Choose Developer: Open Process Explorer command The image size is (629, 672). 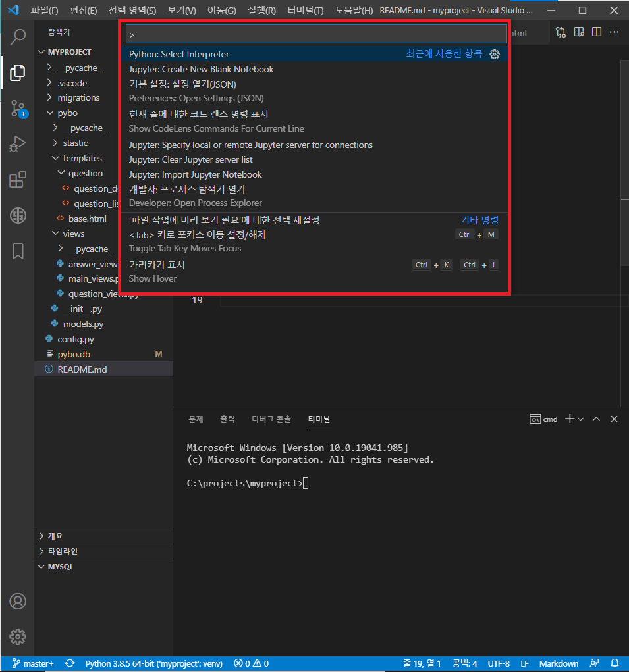pos(315,196)
